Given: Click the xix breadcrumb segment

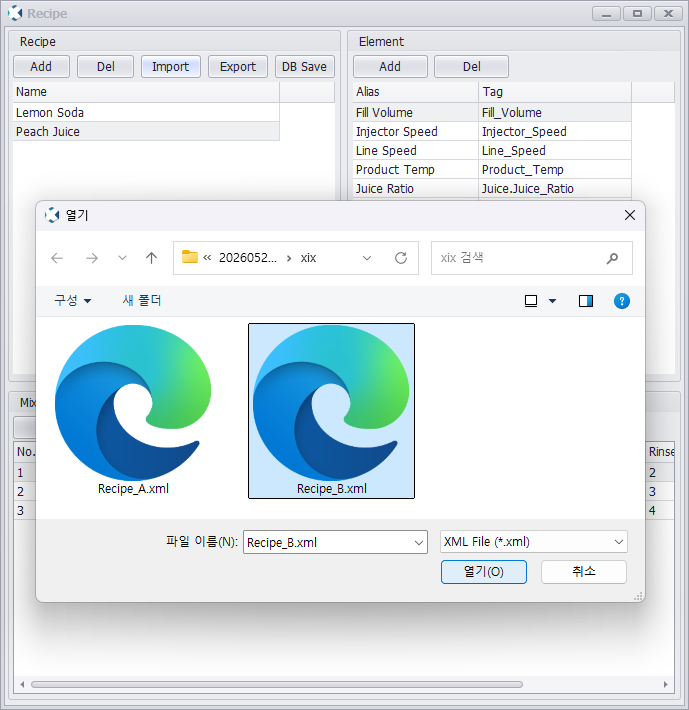Looking at the screenshot, I should [x=308, y=258].
